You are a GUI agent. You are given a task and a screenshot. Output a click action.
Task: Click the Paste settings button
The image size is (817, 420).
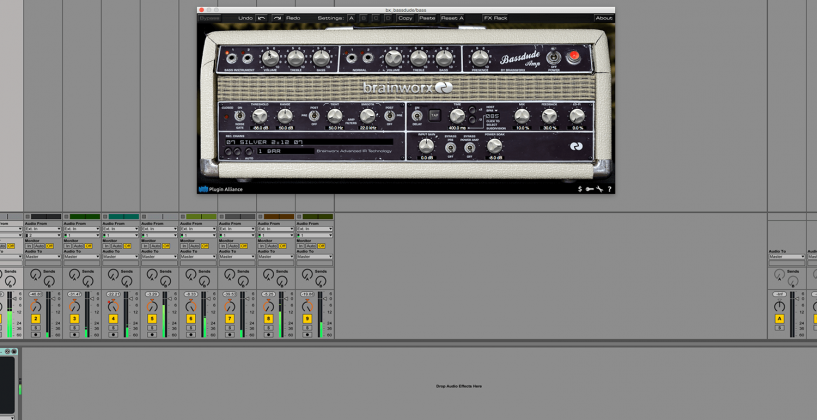427,18
